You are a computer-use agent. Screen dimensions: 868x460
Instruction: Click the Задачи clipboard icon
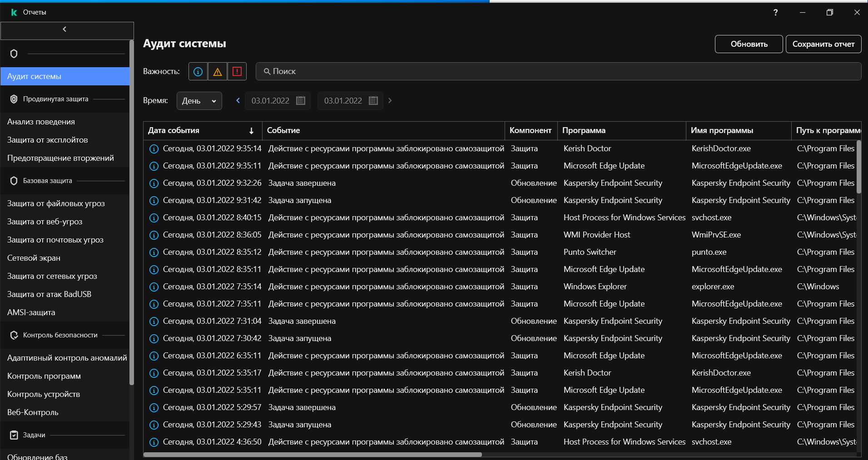coord(14,435)
